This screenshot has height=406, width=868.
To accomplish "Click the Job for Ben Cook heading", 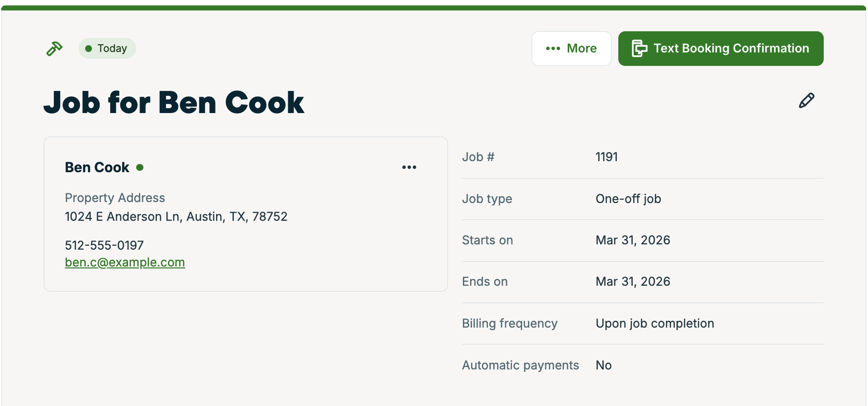I will (x=174, y=102).
